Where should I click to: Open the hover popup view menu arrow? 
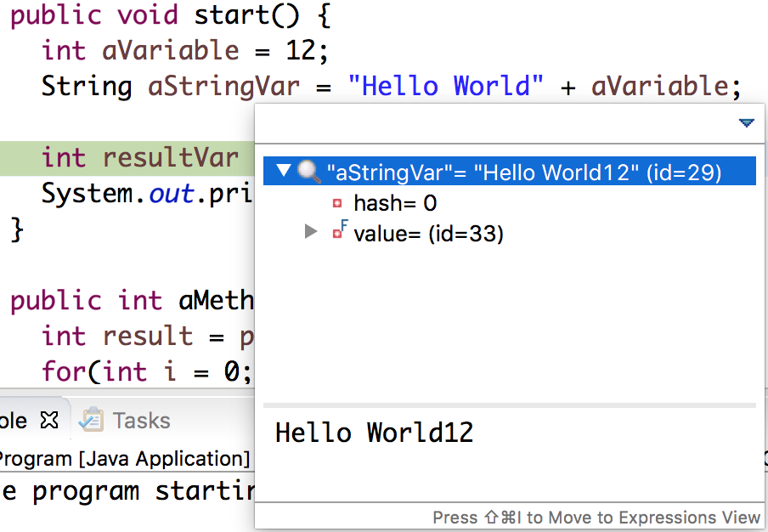[x=746, y=124]
